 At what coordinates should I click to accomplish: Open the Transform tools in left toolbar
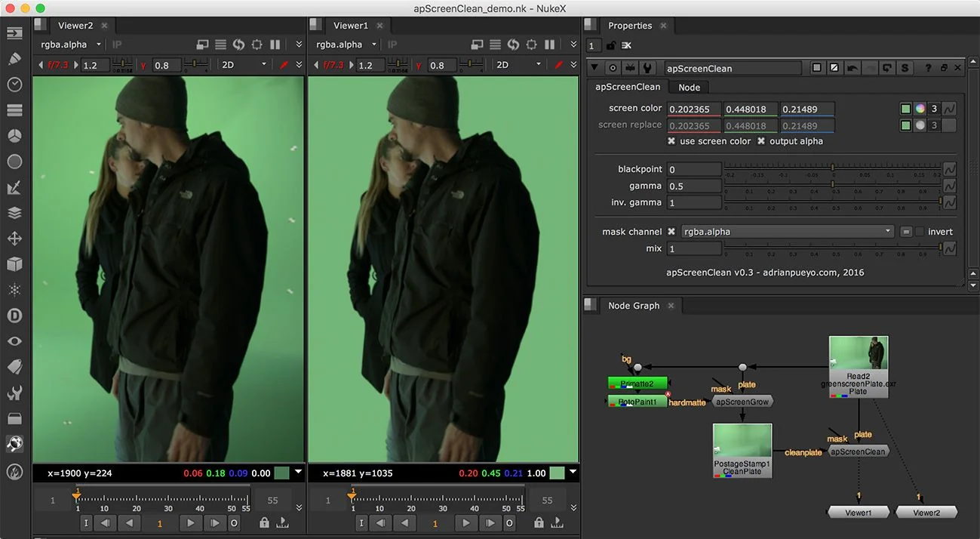[x=14, y=239]
